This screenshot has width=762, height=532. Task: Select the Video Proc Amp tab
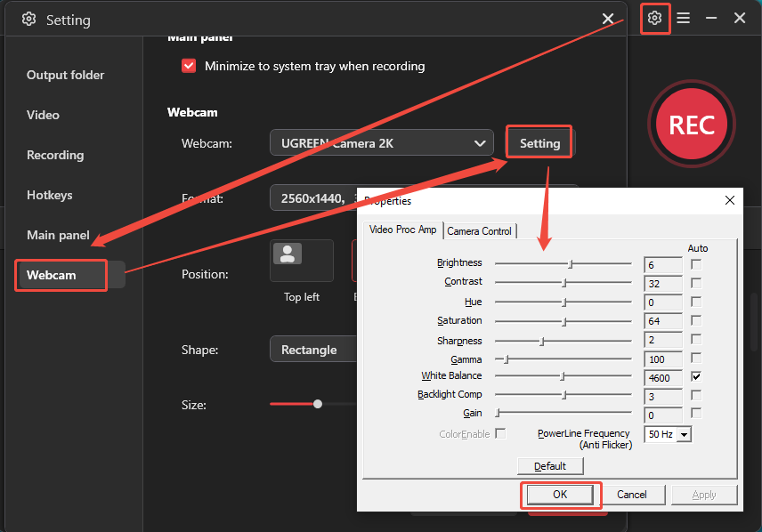(x=403, y=229)
